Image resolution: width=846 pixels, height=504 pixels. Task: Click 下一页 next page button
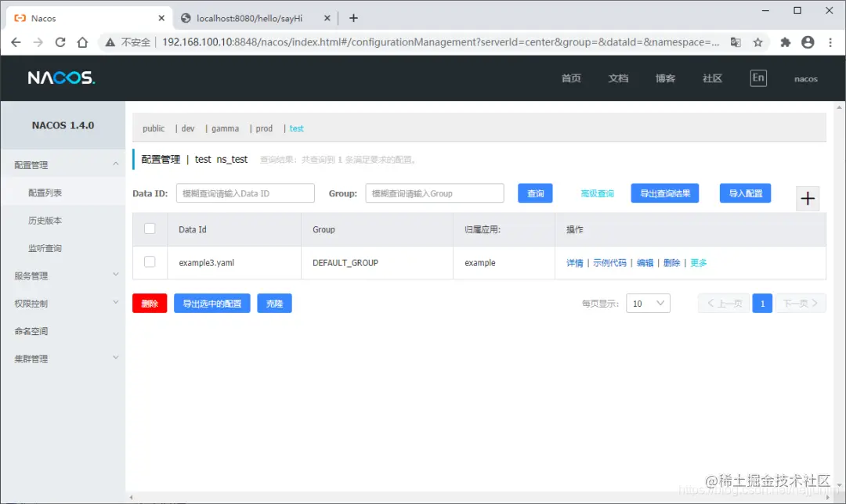(x=801, y=304)
